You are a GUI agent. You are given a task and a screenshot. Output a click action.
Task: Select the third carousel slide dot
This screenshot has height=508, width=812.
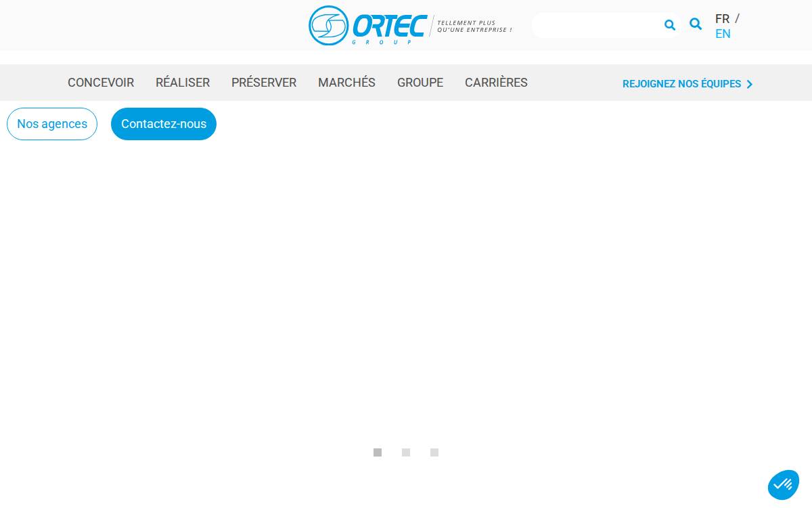tap(434, 452)
